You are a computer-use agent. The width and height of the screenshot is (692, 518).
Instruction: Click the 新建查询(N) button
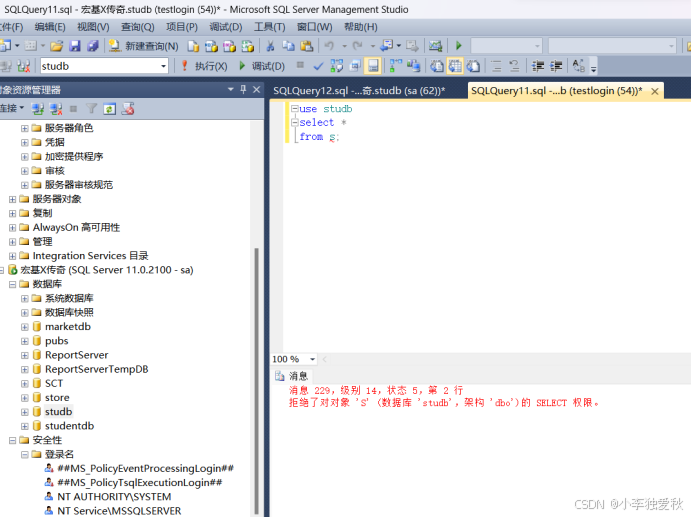(144, 46)
